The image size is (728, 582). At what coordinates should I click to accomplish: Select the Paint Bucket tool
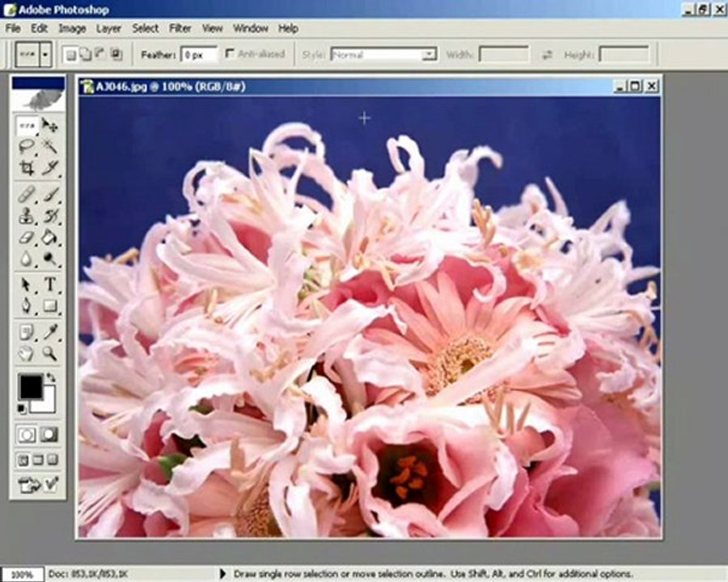[50, 238]
